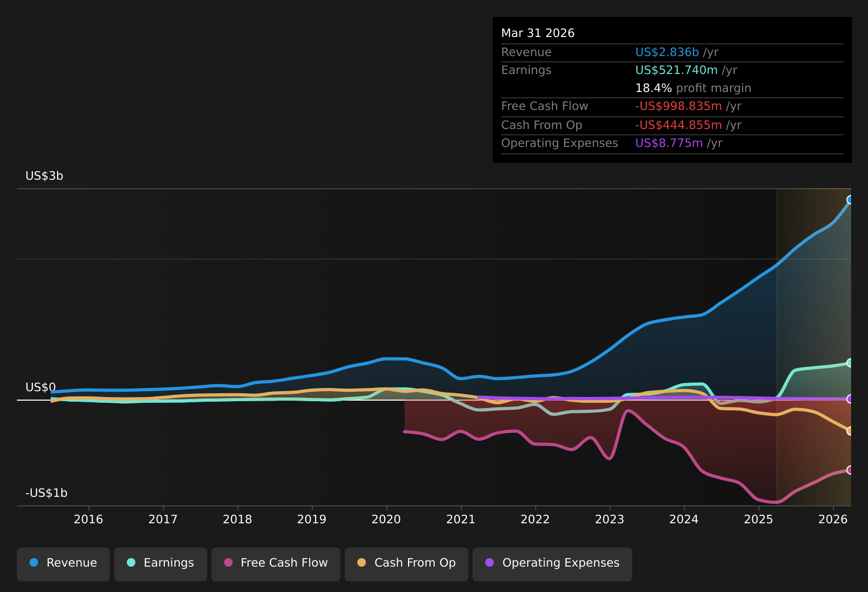
Task: Click the Mar 31 2026 tooltip date
Action: [x=538, y=33]
